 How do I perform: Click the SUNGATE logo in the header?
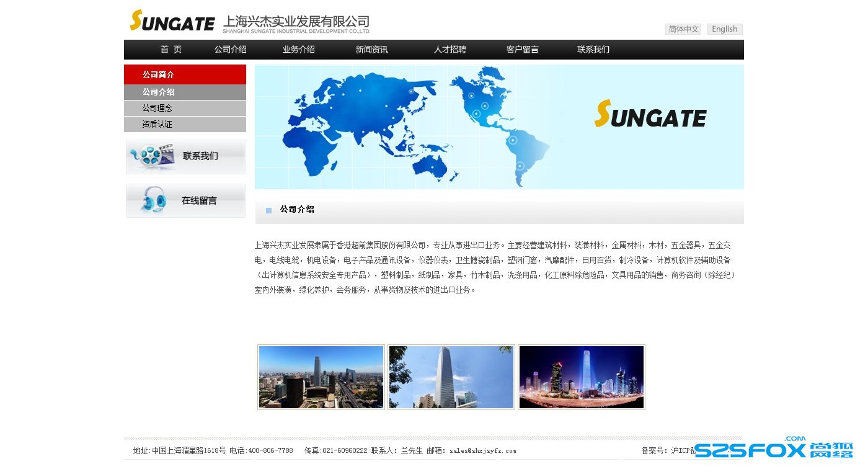172,20
